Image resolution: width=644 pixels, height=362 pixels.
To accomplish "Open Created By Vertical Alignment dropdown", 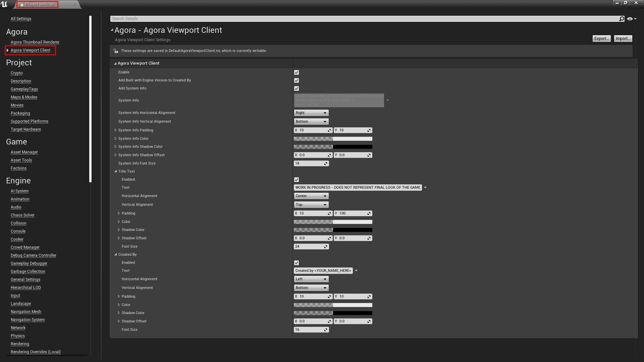I will pos(311,288).
